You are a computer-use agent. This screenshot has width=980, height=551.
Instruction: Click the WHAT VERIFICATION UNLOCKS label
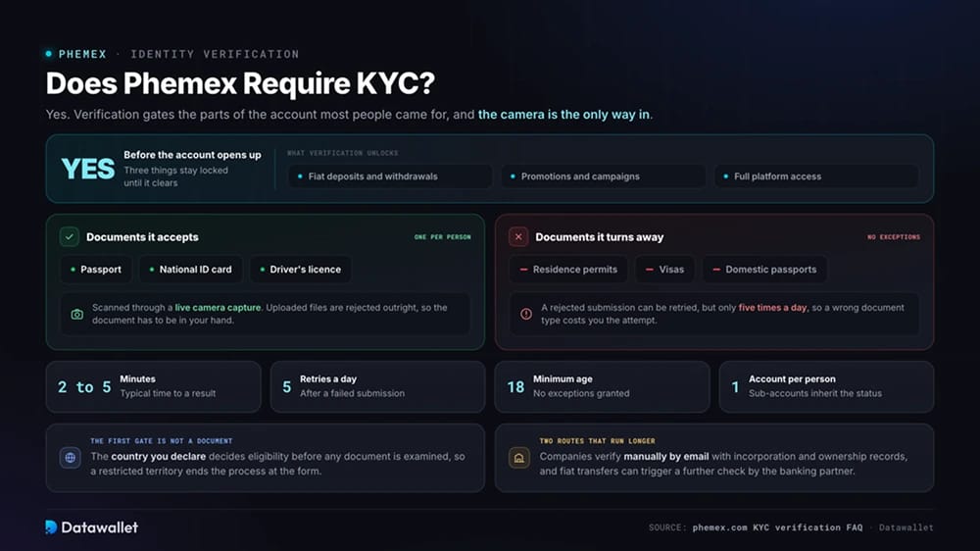(x=342, y=153)
